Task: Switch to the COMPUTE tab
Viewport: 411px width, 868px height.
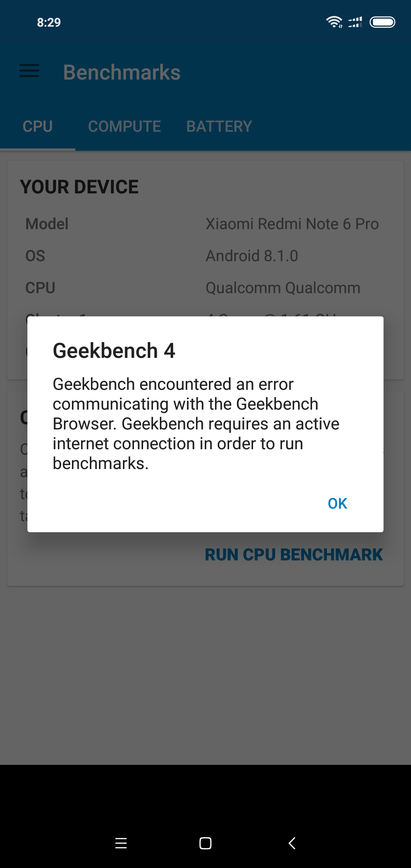Action: pos(124,126)
